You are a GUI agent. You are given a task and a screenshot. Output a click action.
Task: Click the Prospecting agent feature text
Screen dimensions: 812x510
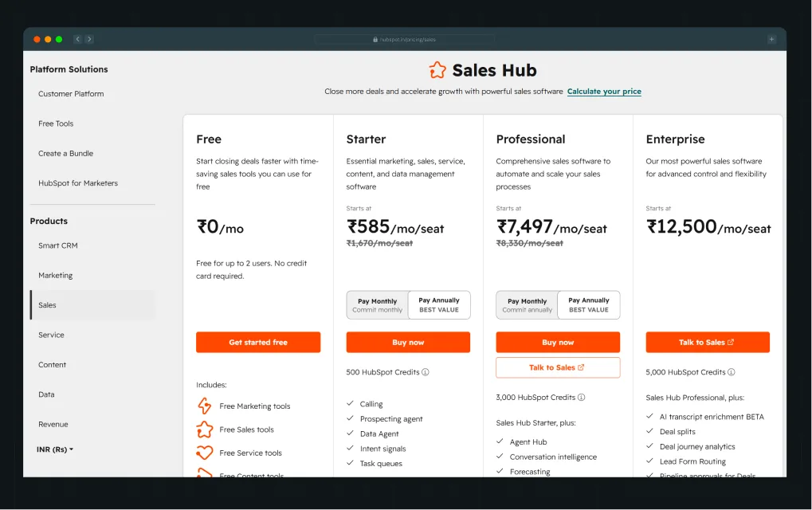[x=391, y=419]
